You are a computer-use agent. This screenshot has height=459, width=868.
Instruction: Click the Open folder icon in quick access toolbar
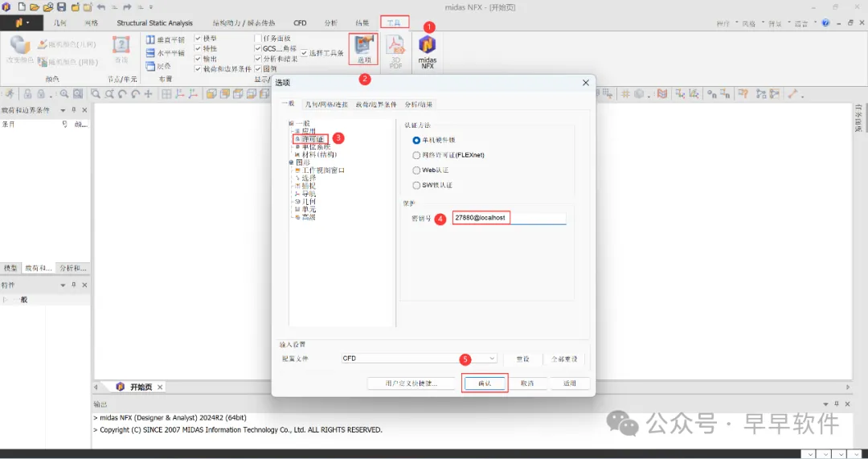pos(34,7)
